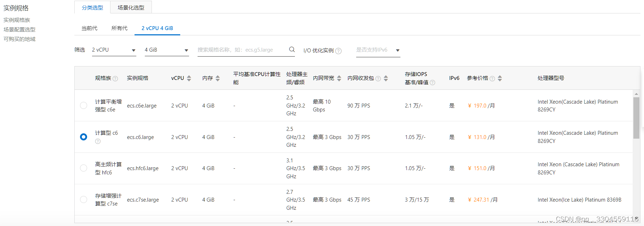Click the 计算平衡增强型 c6e family cell
The image size is (644, 226).
(x=108, y=105)
